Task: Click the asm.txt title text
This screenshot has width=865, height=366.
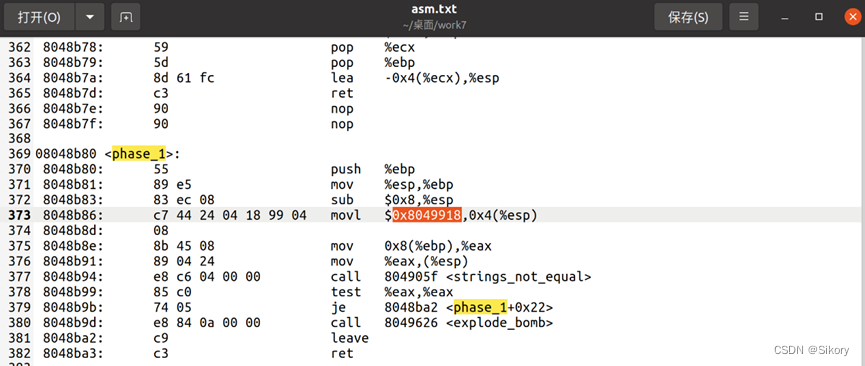Action: pyautogui.click(x=434, y=9)
